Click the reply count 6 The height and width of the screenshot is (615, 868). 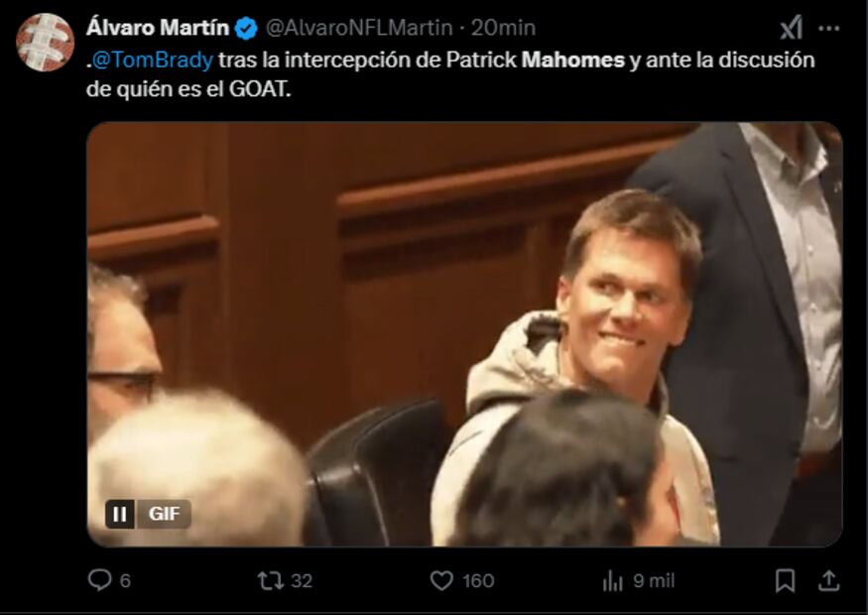(126, 580)
